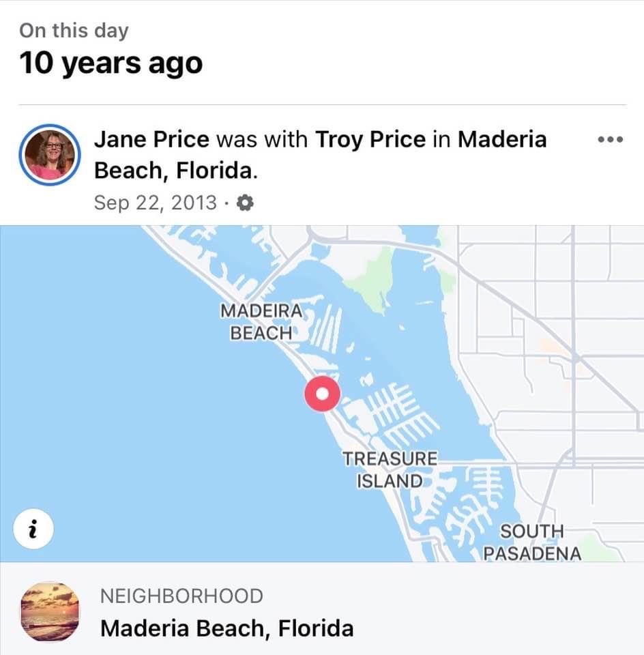Click the Sep 22, 2013 timestamp
Viewport: 644px width, 655px height.
(155, 203)
